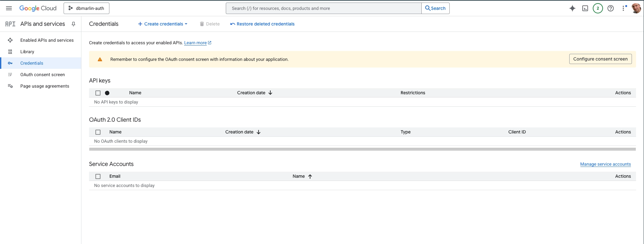Focus the resources search input field

[323, 8]
